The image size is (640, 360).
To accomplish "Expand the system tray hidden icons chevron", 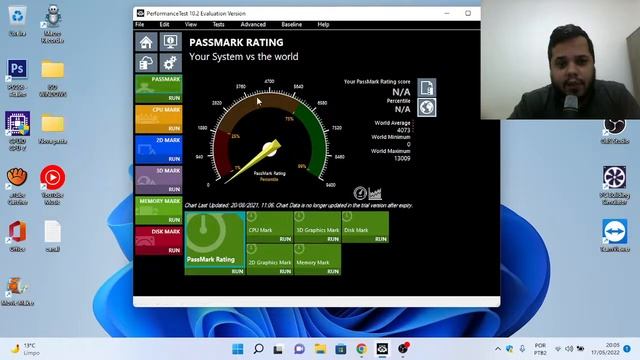I will [498, 349].
